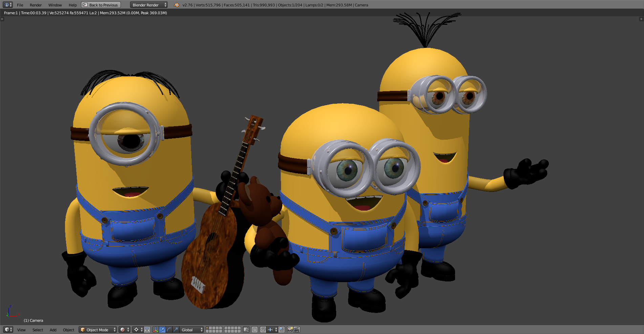
Task: Open the Window menu
Action: [x=55, y=5]
